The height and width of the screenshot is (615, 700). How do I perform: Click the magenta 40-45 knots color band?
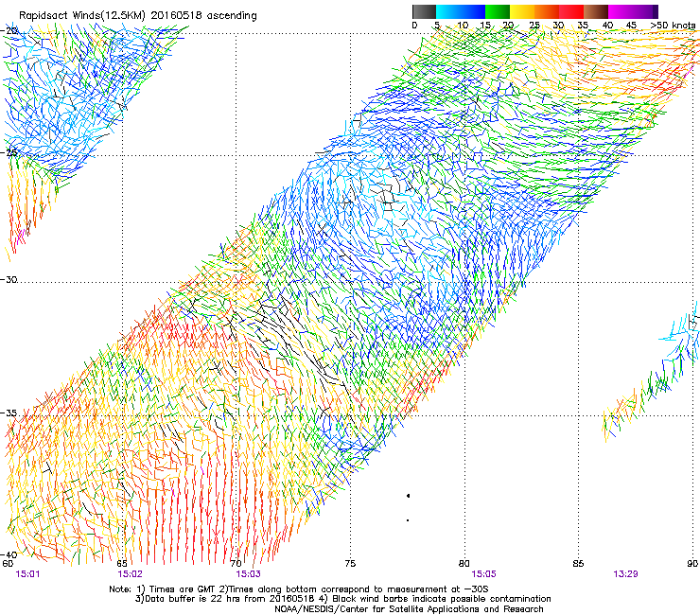(x=621, y=11)
